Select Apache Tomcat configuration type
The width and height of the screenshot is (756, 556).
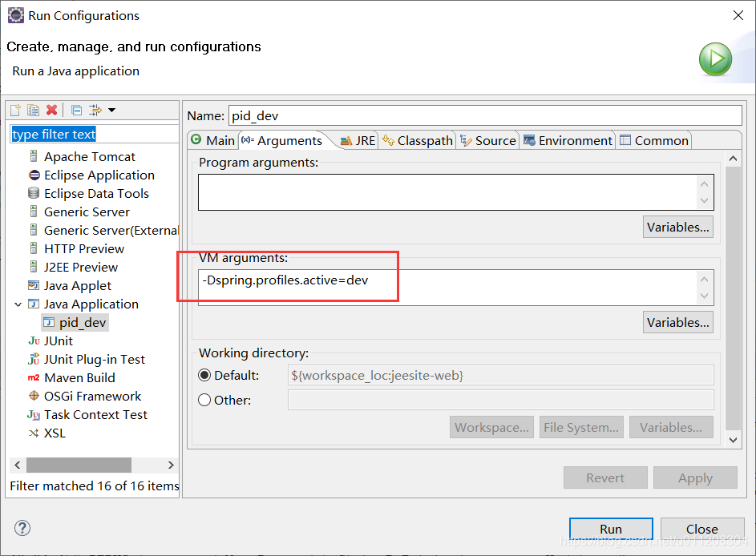pos(90,156)
